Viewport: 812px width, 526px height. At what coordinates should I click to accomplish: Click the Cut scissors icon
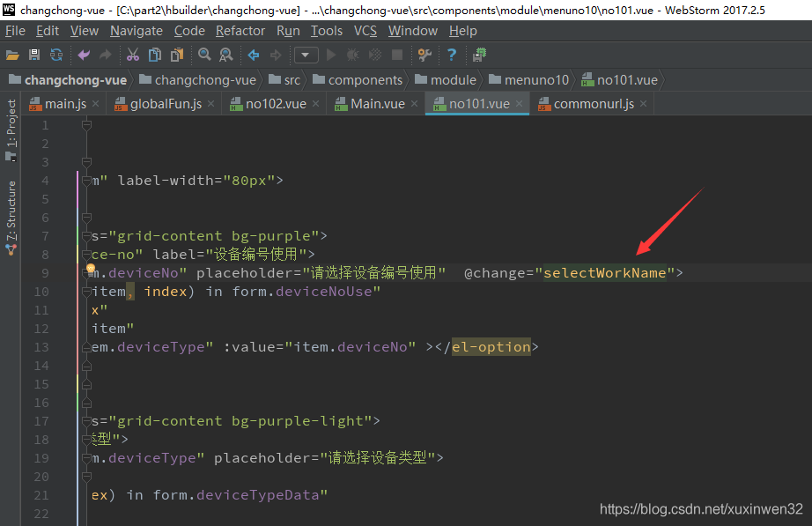pos(133,55)
